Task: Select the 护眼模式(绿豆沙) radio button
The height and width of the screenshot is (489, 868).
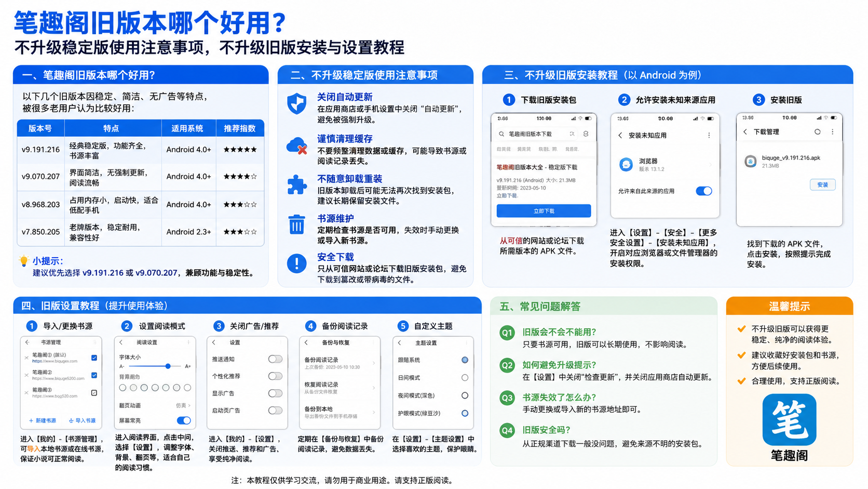Action: (x=465, y=414)
